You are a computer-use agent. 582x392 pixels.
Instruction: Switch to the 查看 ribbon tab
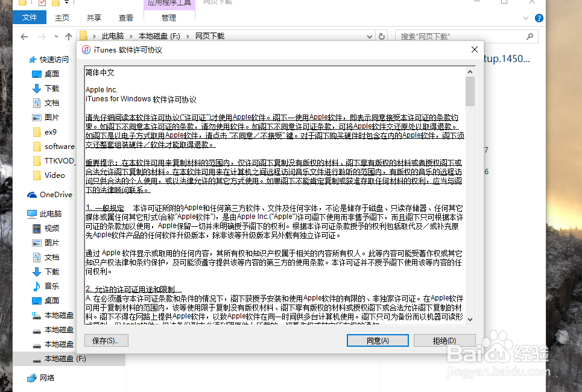[x=126, y=17]
